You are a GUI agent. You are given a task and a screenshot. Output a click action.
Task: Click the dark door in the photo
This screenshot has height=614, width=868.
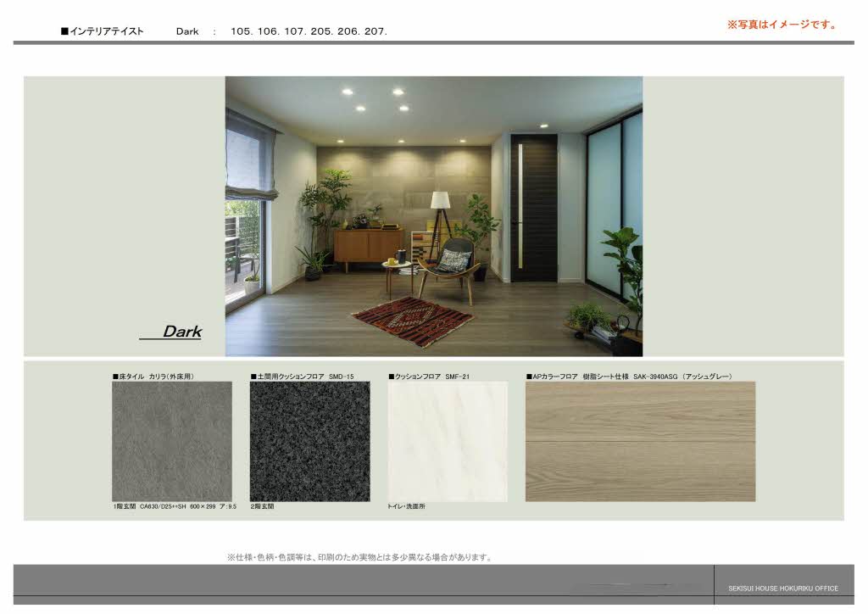tap(534, 208)
